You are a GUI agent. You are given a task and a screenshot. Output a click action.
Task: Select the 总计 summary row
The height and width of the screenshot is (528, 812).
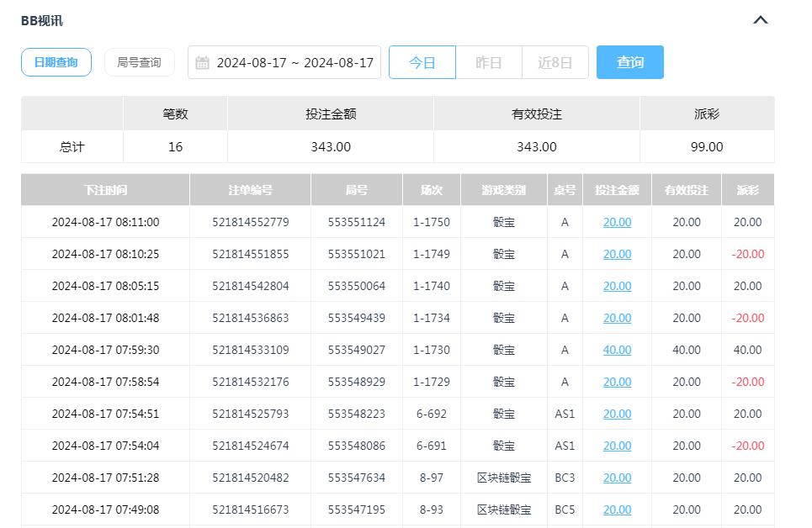coord(72,146)
